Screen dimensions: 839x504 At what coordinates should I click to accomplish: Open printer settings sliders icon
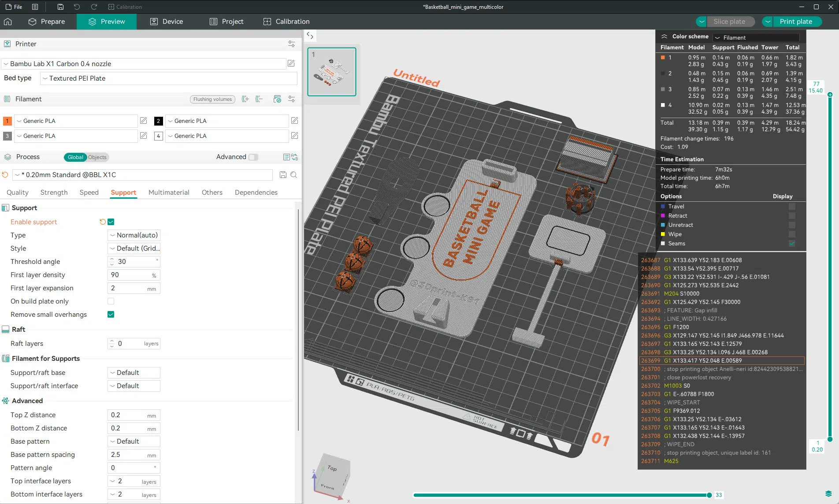(x=291, y=44)
